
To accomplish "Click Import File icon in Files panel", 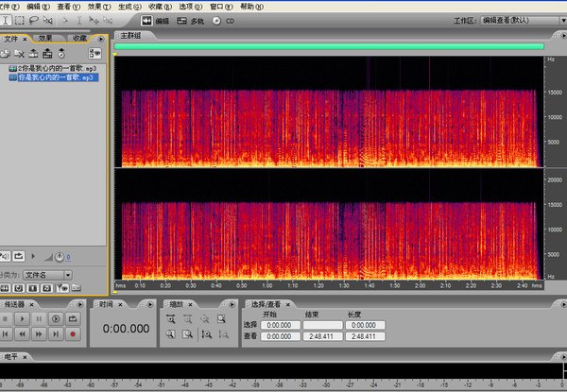I will point(5,54).
